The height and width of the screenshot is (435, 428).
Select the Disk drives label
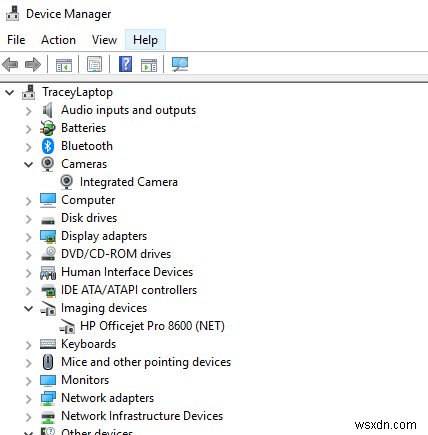pyautogui.click(x=89, y=218)
